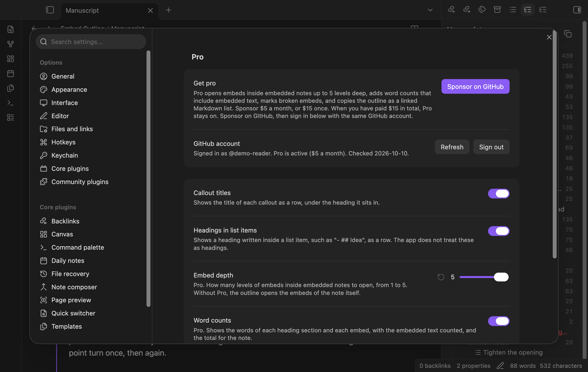The height and width of the screenshot is (372, 588).
Task: Open the quick switcher ribbon icon
Action: [x=10, y=29]
